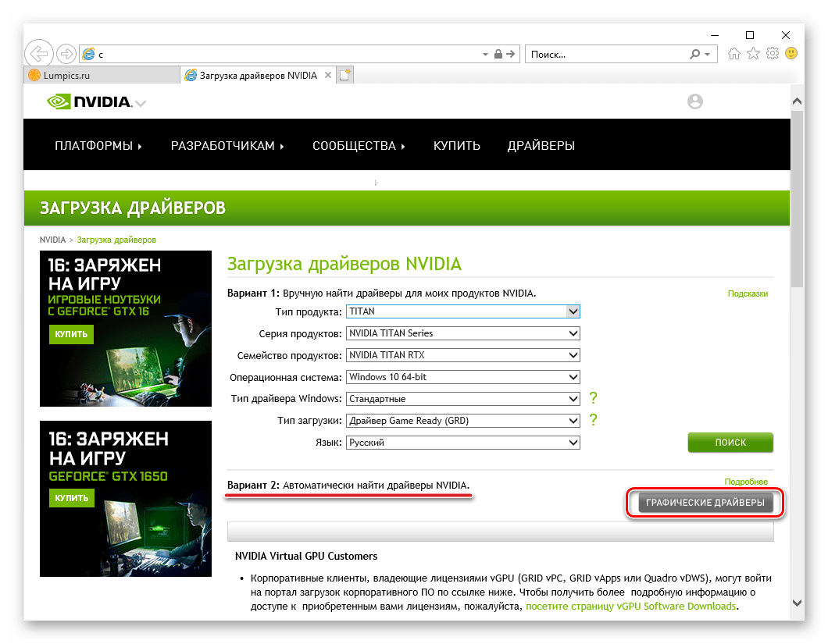Viewport: 828px width, 644px height.
Task: Expand the chevron next to NVIDIA logo
Action: [141, 104]
